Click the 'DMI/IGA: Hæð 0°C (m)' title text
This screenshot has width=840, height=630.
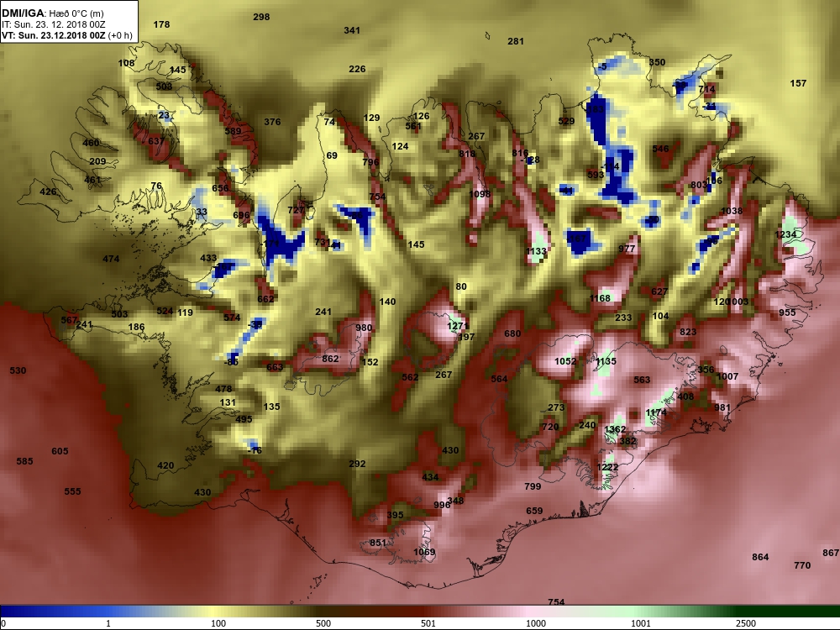52,13
